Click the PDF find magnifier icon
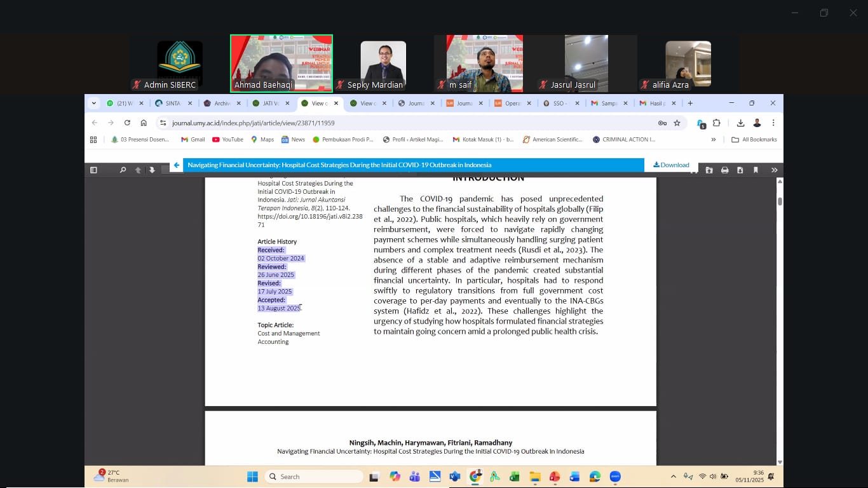The height and width of the screenshot is (488, 868). (x=123, y=170)
